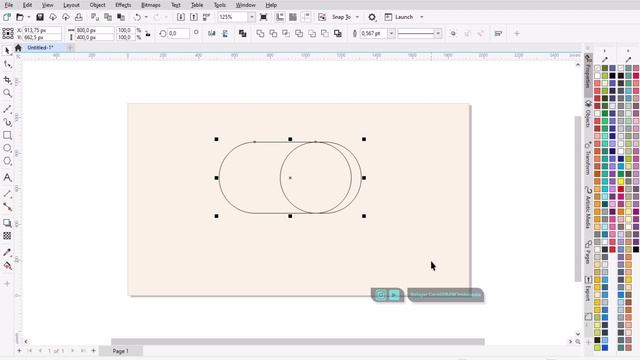Select the Connector tool
Image resolution: width=640 pixels, height=360 pixels.
pyautogui.click(x=7, y=207)
